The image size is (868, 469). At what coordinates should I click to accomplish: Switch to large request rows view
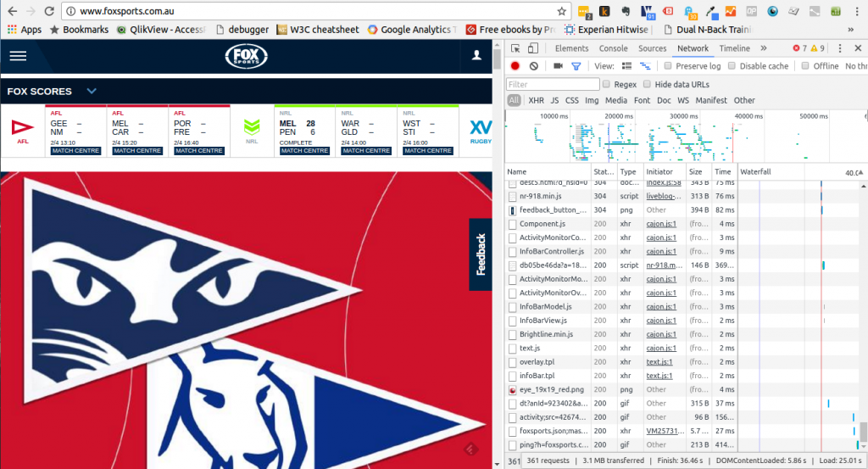click(x=626, y=66)
